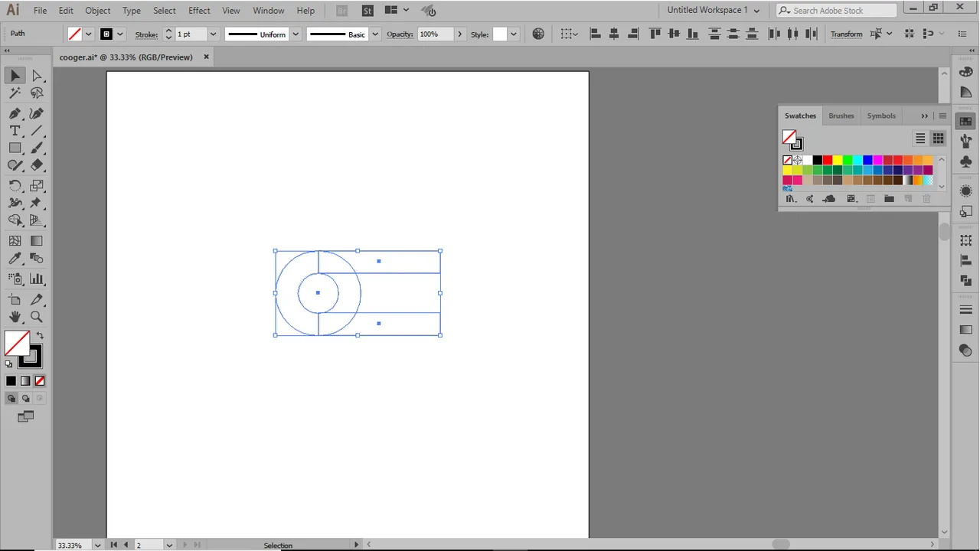Select the Eyedropper tool

point(15,259)
